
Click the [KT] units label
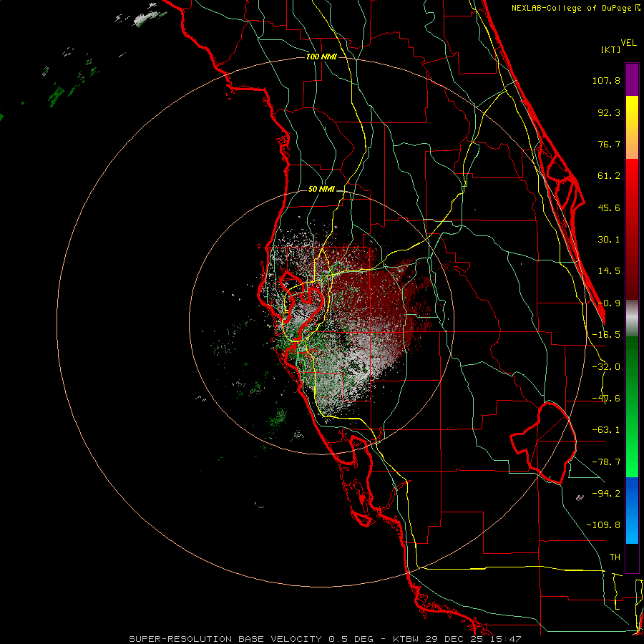pos(610,49)
